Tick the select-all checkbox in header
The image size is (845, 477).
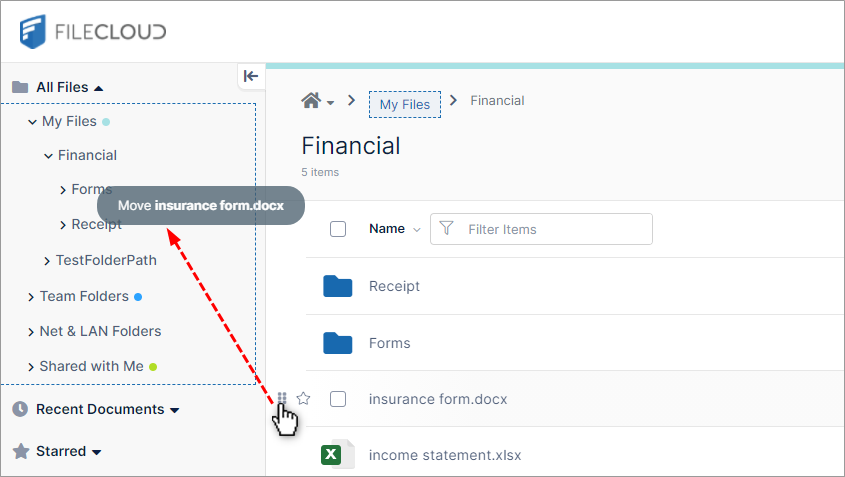(x=338, y=229)
